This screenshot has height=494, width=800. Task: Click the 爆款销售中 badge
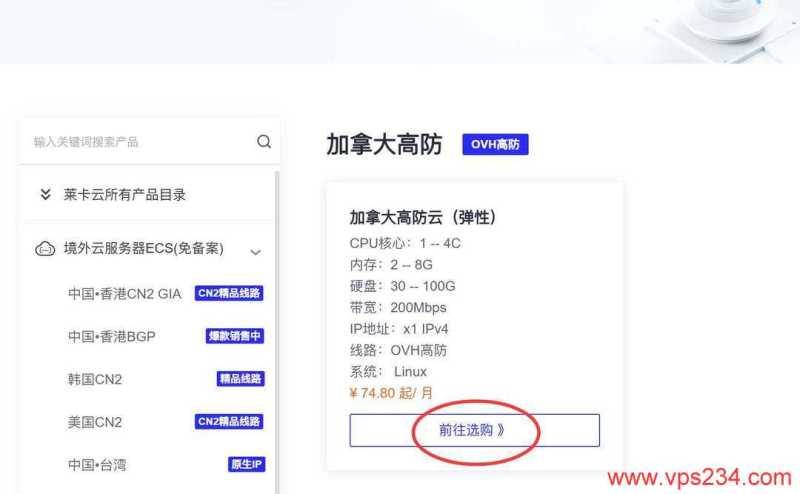click(x=235, y=336)
